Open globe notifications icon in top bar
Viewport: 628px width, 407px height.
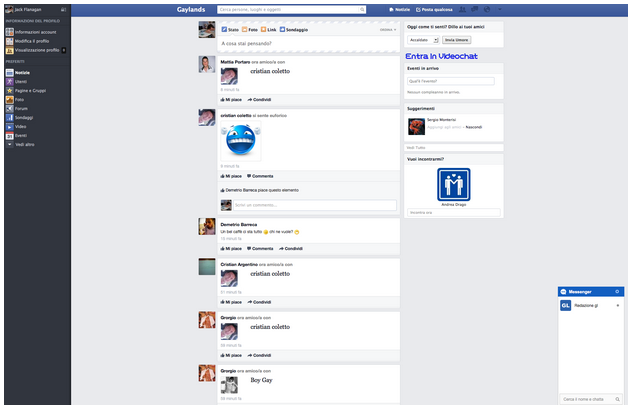coord(487,9)
